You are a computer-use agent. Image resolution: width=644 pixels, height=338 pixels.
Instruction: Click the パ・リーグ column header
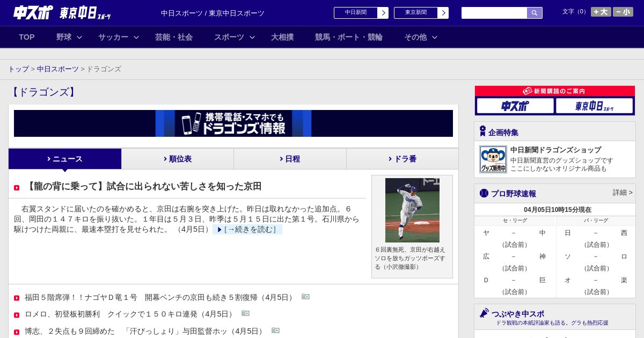(596, 221)
